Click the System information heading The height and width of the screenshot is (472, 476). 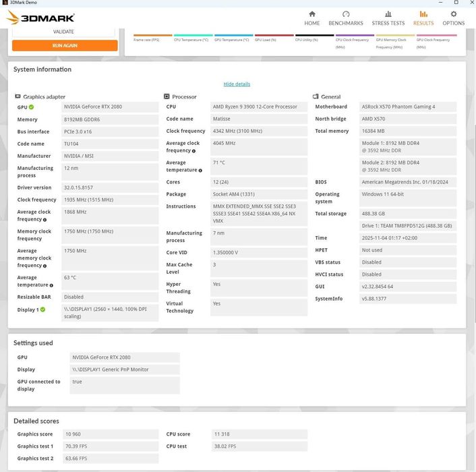(42, 69)
